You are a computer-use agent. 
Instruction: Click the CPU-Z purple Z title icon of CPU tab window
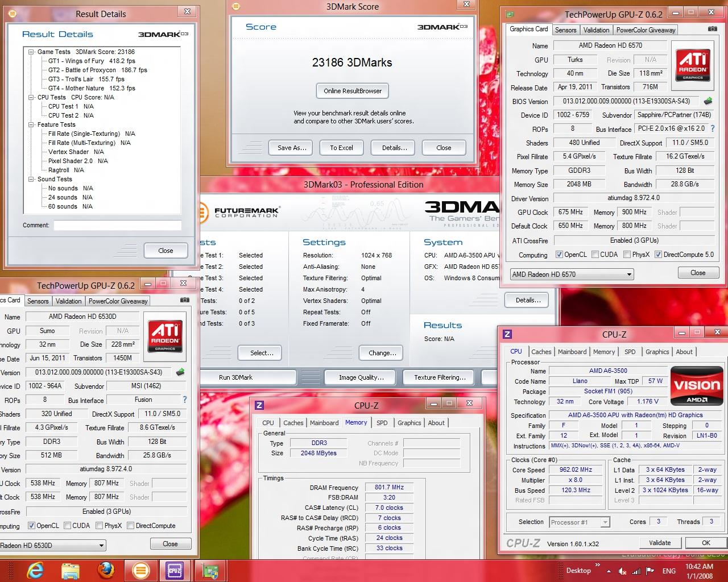(507, 334)
